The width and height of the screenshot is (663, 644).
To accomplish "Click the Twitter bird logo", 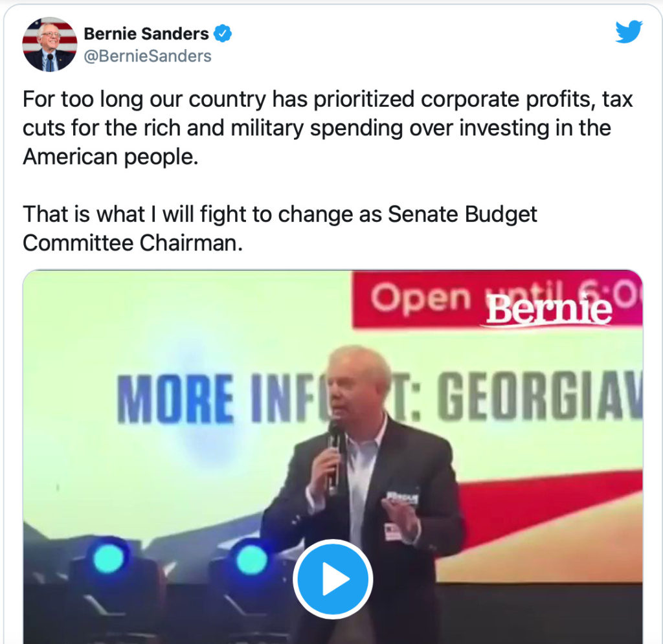I will [x=628, y=32].
